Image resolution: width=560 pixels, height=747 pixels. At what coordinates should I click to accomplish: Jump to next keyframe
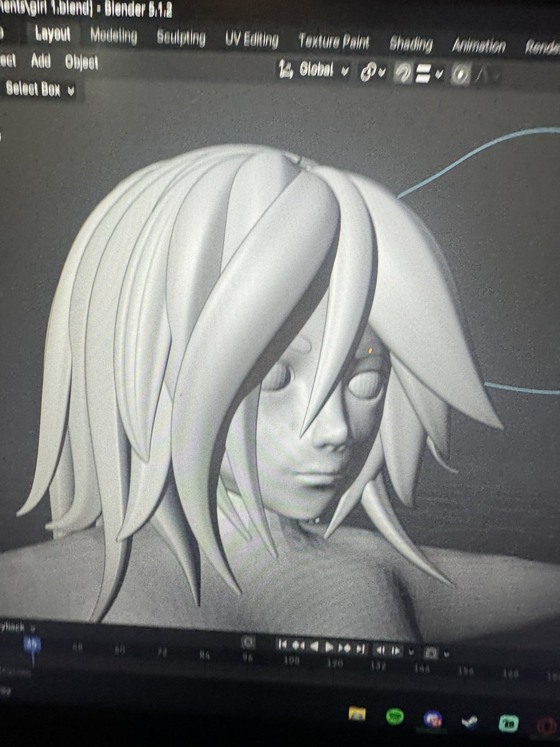click(x=345, y=648)
